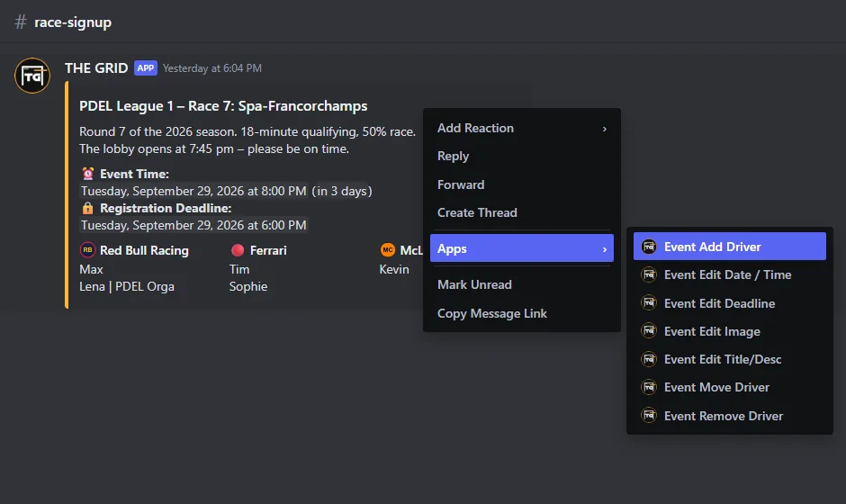Click the Ferrari team heading
The image size is (846, 504).
click(x=268, y=250)
